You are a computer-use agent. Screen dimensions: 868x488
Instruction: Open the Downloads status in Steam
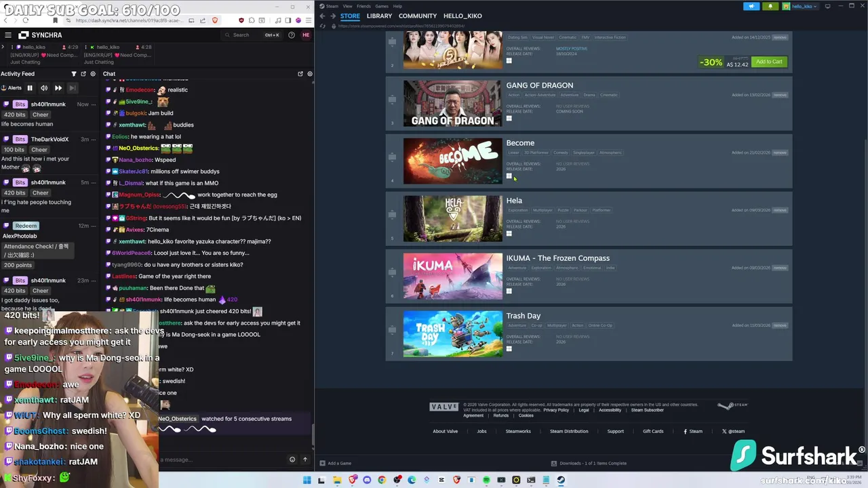589,463
